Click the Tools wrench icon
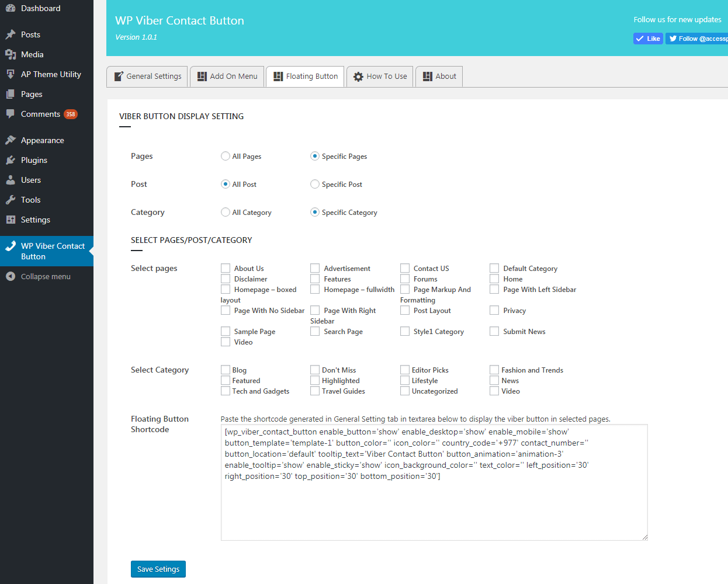Viewport: 728px width, 584px height. click(11, 200)
